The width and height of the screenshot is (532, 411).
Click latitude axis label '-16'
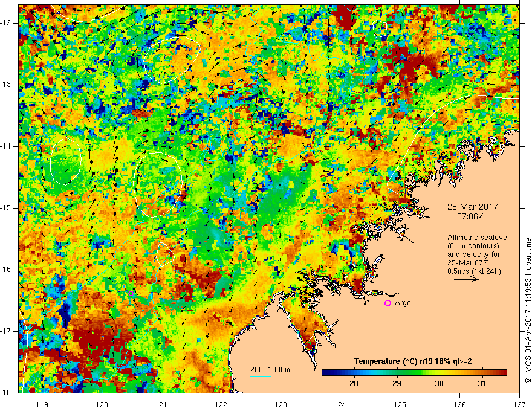coord(7,270)
